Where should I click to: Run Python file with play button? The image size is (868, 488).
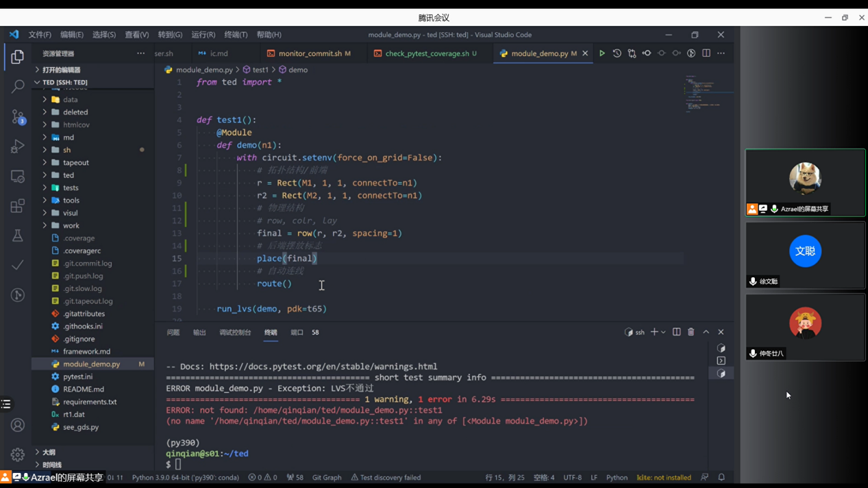[x=602, y=53]
